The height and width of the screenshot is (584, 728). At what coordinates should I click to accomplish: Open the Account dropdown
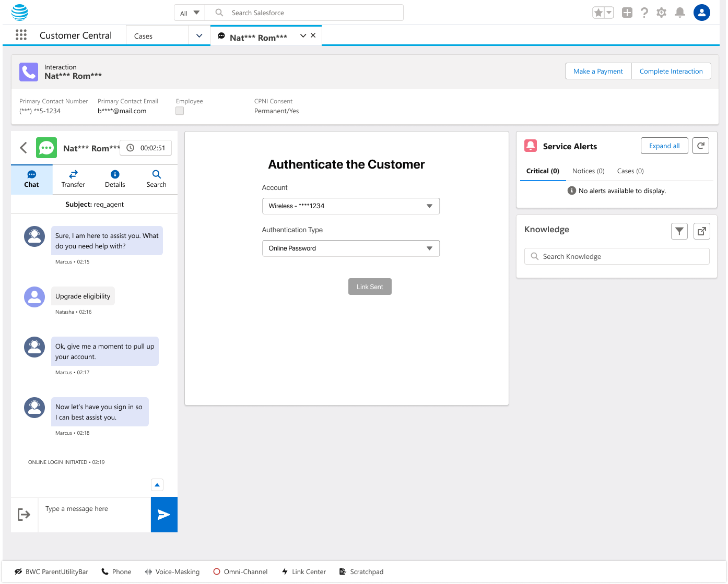click(x=351, y=206)
